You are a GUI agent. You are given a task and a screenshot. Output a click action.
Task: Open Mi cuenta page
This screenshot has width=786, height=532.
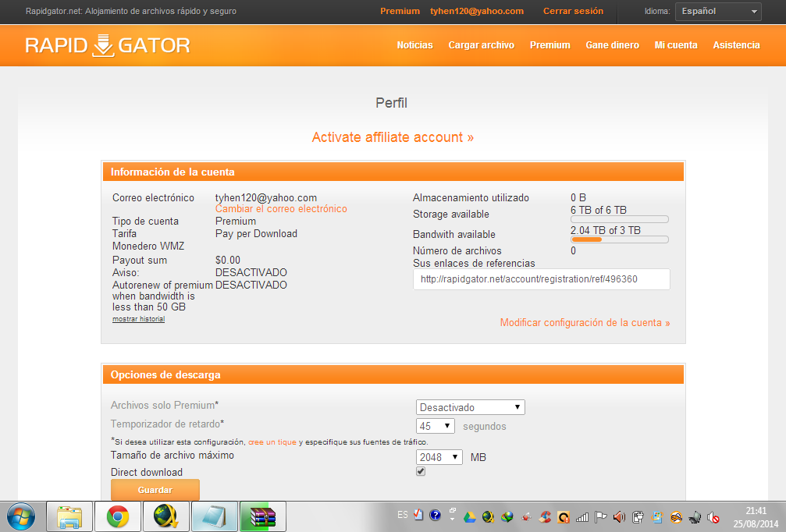676,45
